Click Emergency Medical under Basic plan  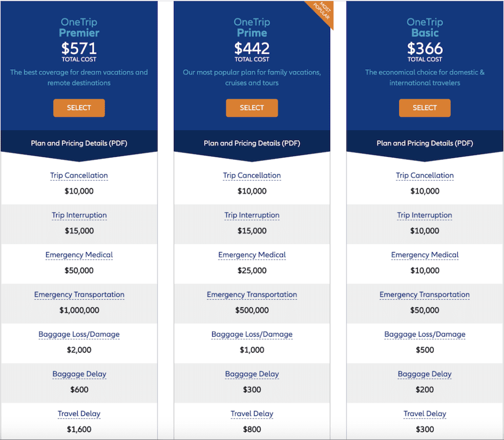425,255
